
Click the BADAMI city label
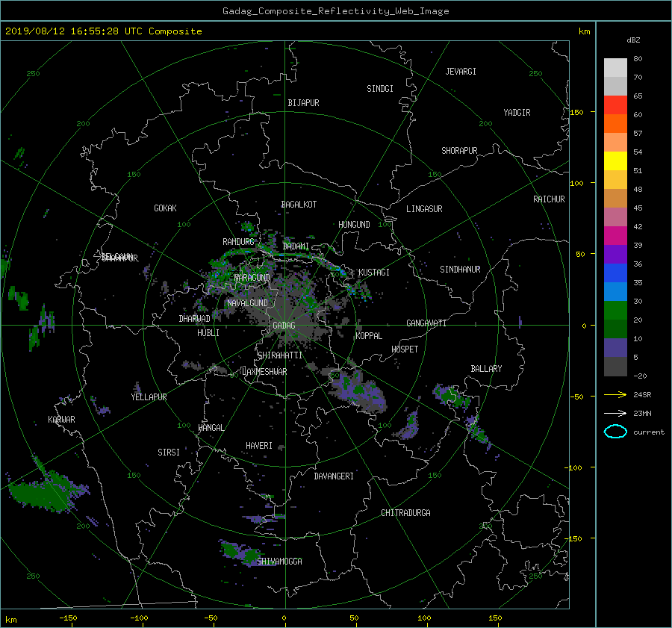click(x=296, y=246)
